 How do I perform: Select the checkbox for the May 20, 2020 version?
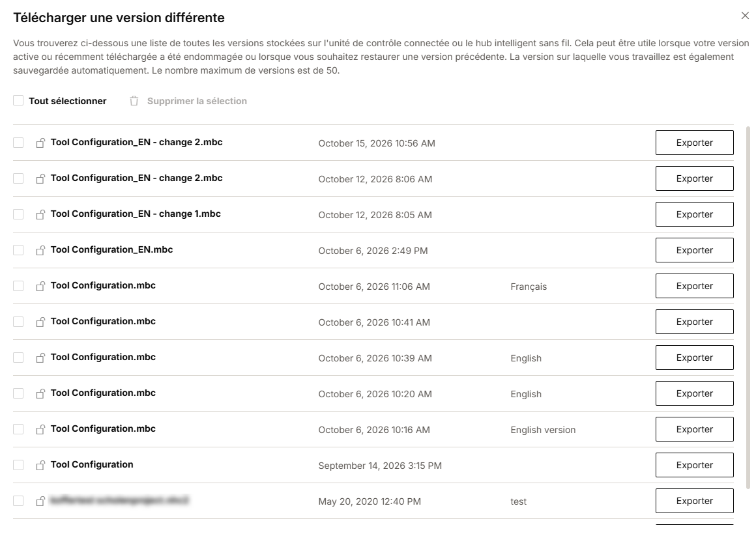click(x=18, y=501)
